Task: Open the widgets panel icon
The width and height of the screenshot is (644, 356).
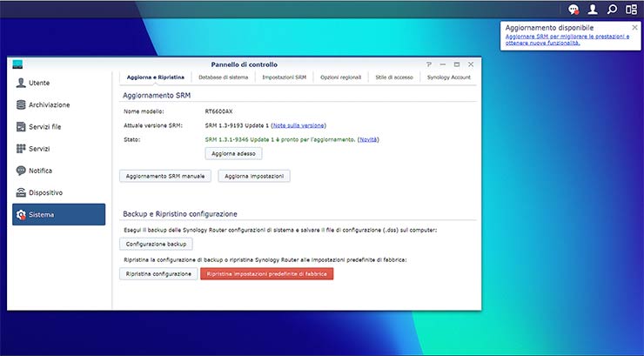Action: coord(631,10)
